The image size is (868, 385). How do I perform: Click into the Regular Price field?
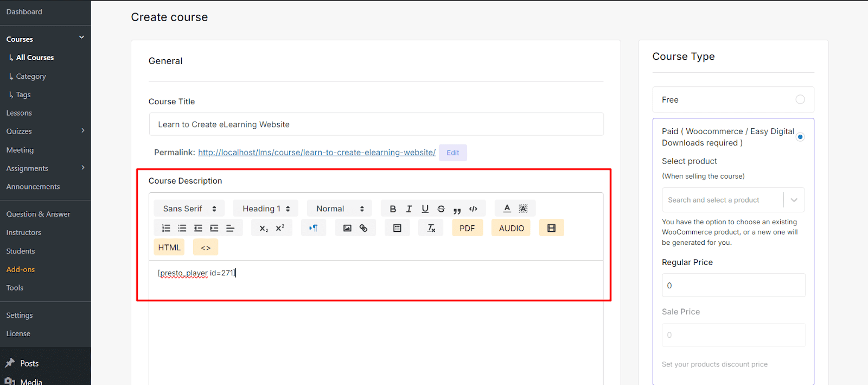click(733, 285)
